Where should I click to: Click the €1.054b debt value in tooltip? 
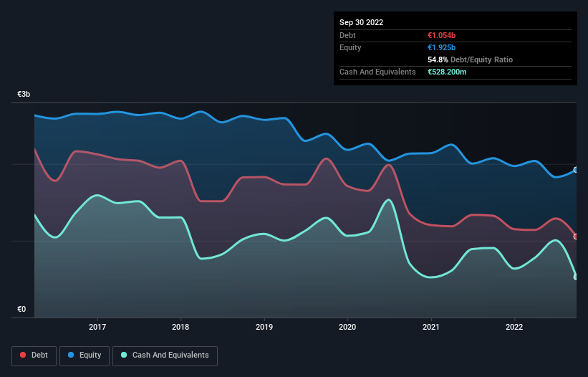441,35
